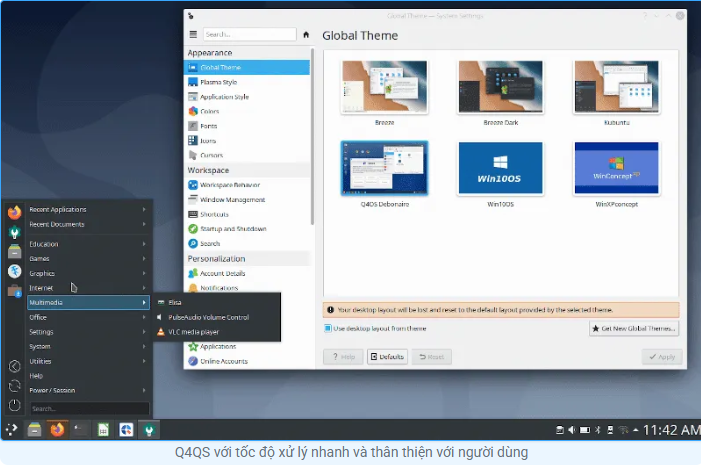Click the Bluetooth icon in system tray
This screenshot has height=467, width=701.
pyautogui.click(x=598, y=430)
